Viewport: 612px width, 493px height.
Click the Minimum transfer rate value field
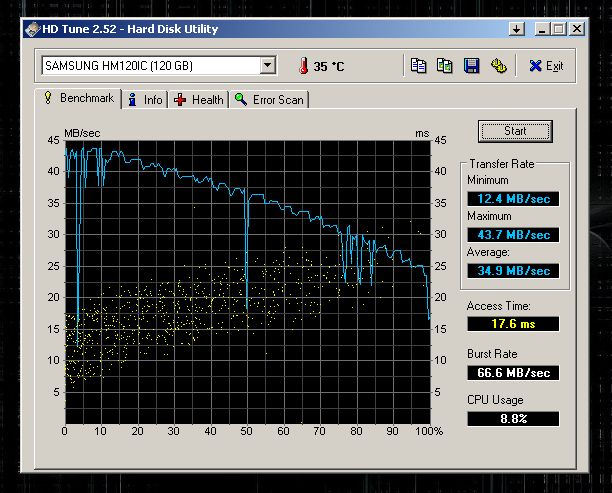tap(512, 199)
